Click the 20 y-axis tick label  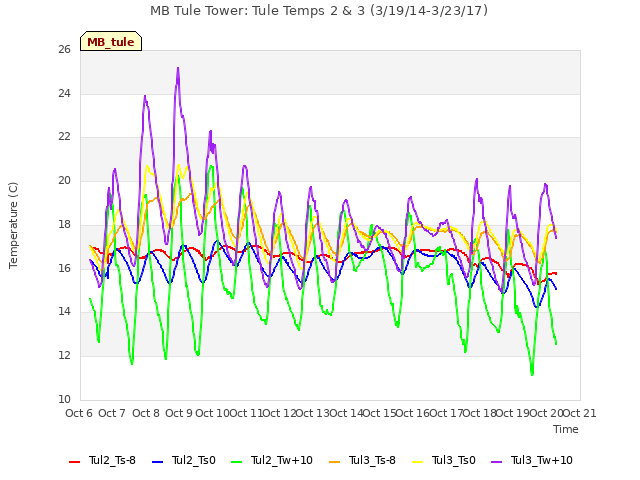[64, 180]
